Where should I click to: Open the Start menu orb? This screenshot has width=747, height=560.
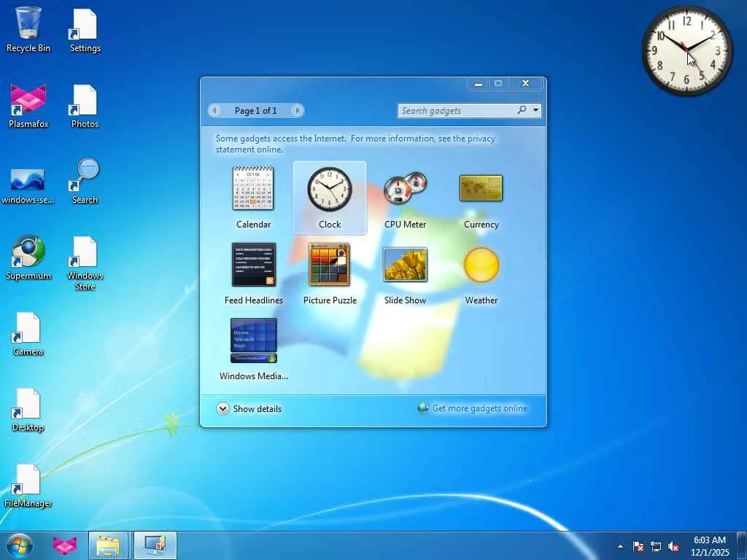tap(20, 545)
